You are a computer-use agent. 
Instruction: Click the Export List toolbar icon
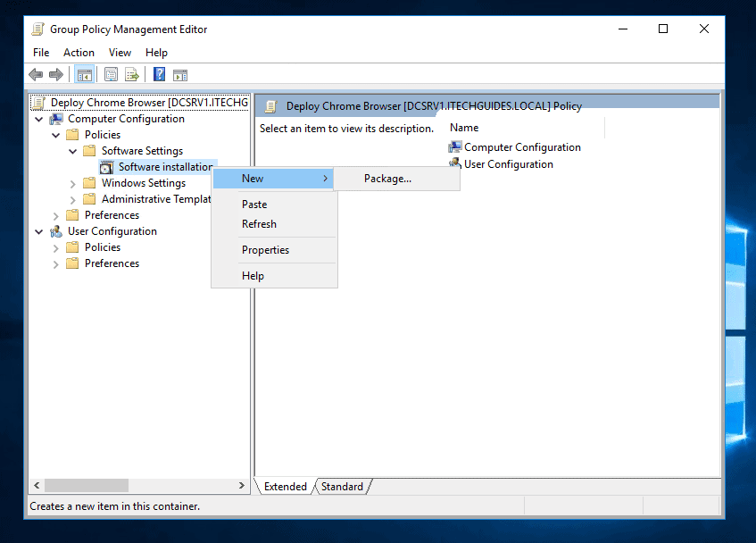click(x=131, y=75)
